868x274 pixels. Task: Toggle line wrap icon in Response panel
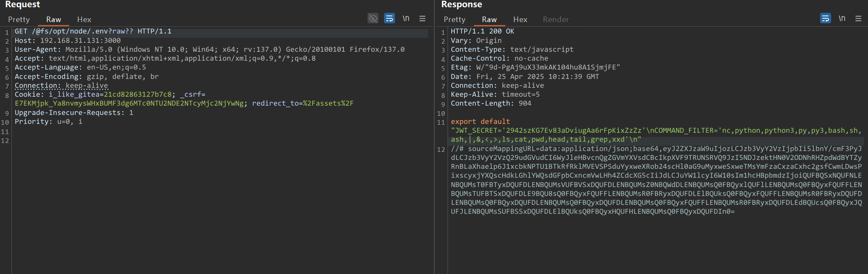point(826,18)
